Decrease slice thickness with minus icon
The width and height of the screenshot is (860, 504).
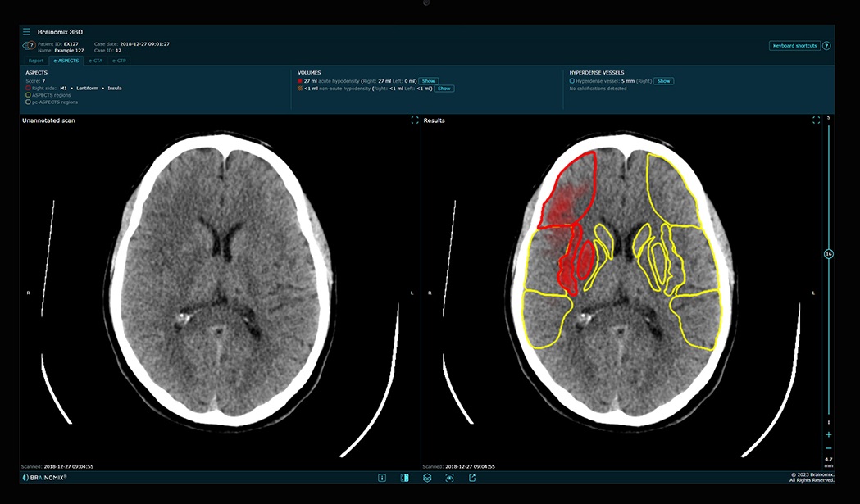tap(829, 448)
